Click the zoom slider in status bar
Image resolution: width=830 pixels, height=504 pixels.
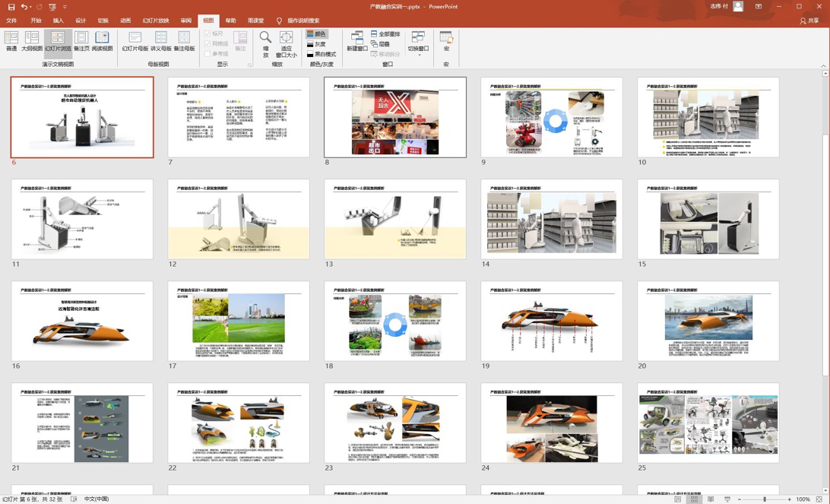(765, 499)
